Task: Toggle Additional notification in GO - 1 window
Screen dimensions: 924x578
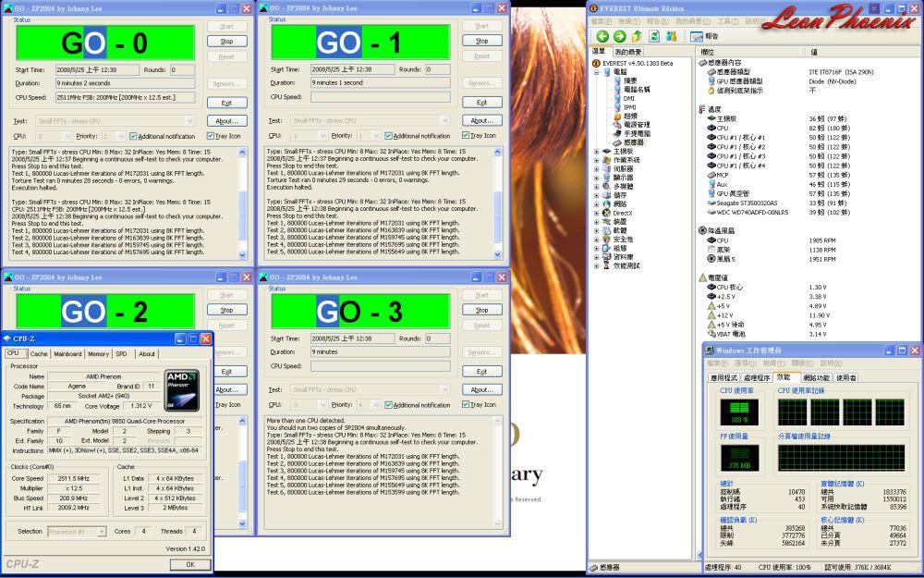Action: coord(388,136)
